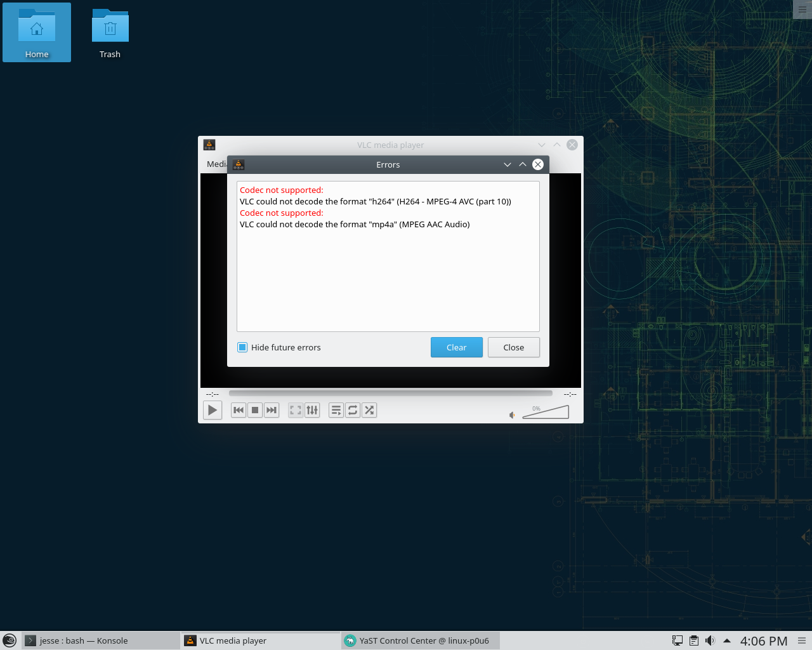Viewport: 812px width, 650px height.
Task: Click the 4:06 PM clock
Action: click(764, 641)
